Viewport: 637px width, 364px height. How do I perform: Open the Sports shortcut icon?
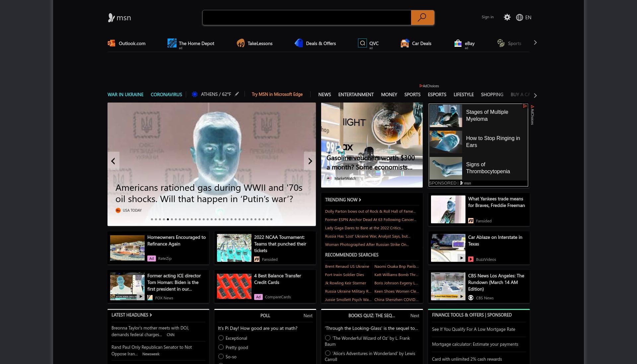pyautogui.click(x=501, y=43)
